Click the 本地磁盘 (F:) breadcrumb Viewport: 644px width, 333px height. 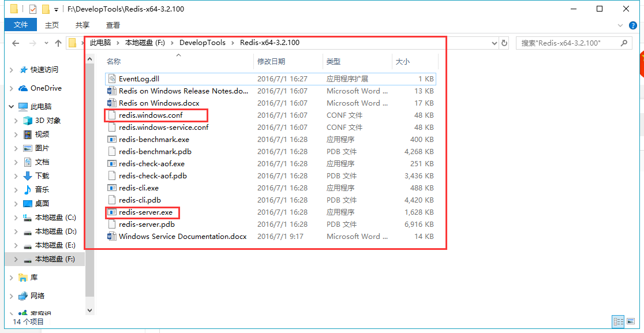tap(145, 43)
